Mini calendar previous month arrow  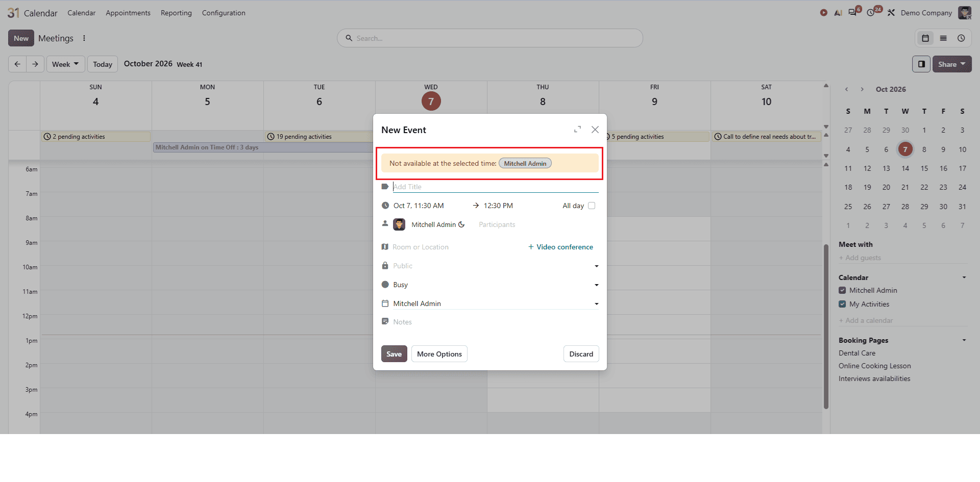(847, 89)
